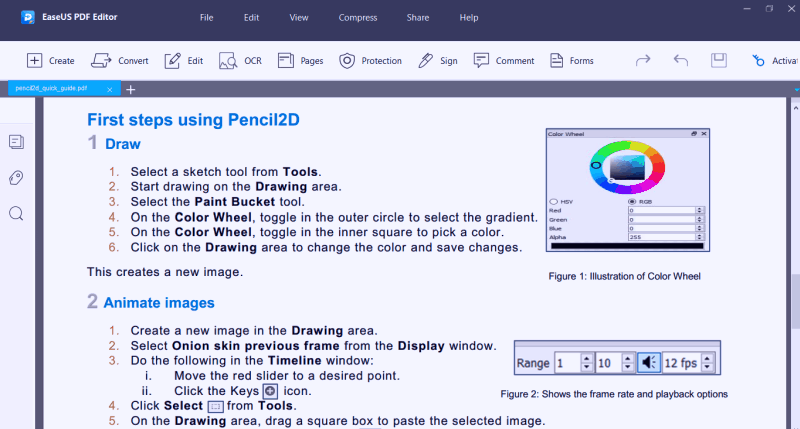Click the Keys icon in step ii

click(270, 391)
